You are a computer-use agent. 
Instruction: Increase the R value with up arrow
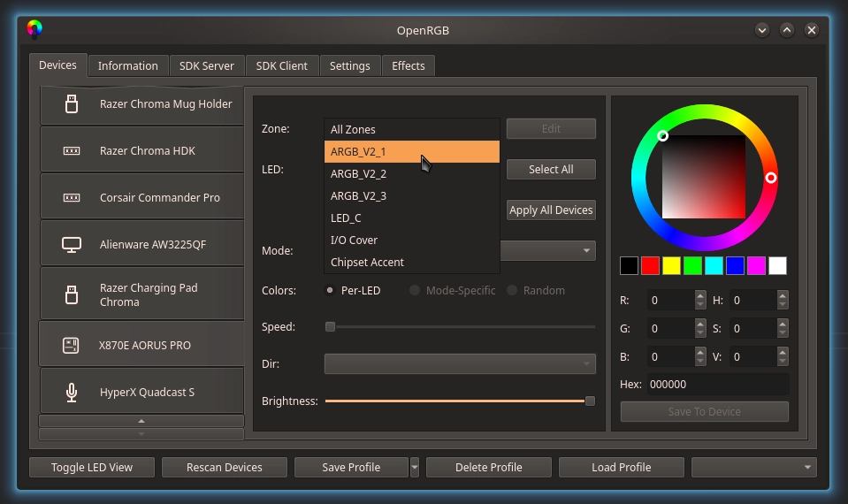[x=700, y=295]
